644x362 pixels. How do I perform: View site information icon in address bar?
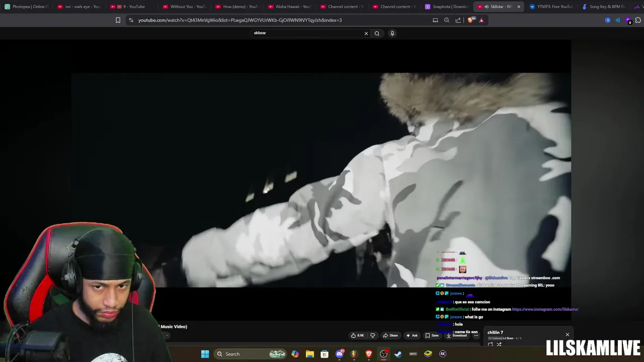tap(131, 20)
